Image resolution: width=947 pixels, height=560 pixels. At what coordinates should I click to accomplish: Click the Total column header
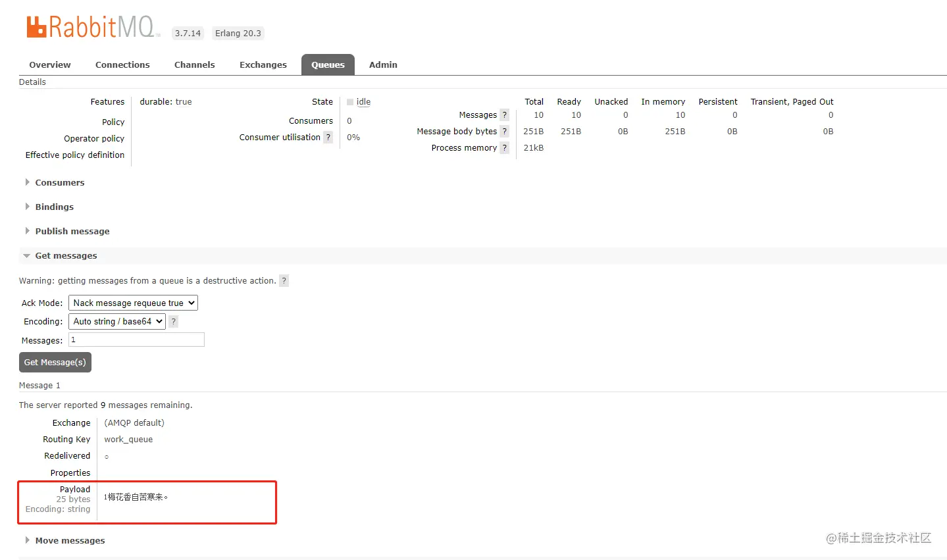(534, 102)
